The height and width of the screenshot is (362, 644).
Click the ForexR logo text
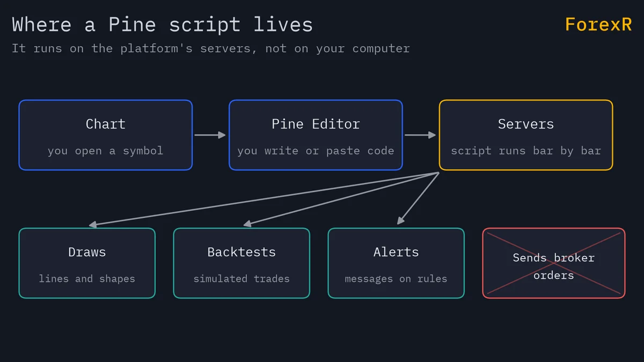pos(598,24)
